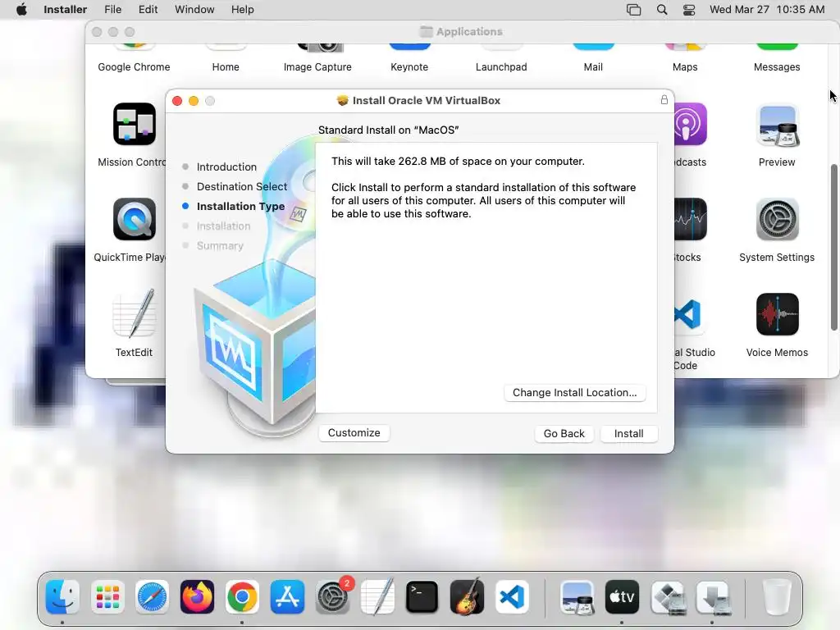This screenshot has width=840, height=630.
Task: Open Visual Studio Code in Applications window
Action: click(688, 314)
